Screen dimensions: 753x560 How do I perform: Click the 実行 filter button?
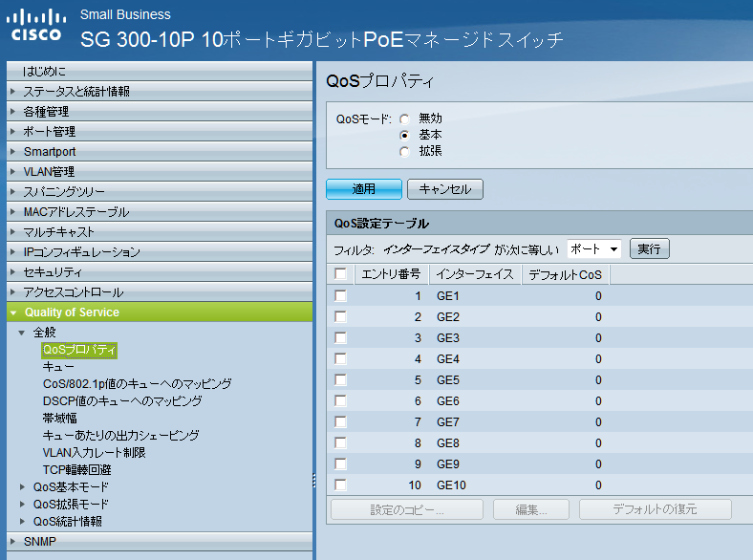point(649,248)
